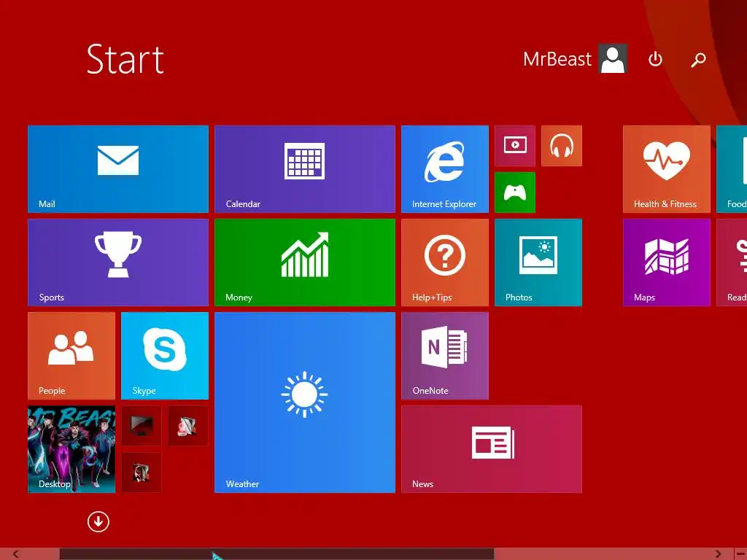Image resolution: width=747 pixels, height=560 pixels.
Task: Open the partially visible Food tile
Action: (x=732, y=169)
